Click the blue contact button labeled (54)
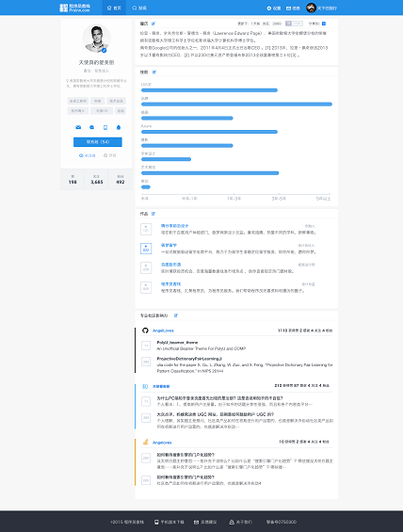The width and height of the screenshot is (403, 532). [98, 142]
